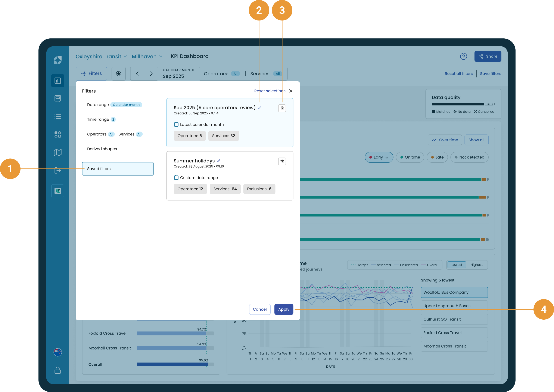Image resolution: width=554 pixels, height=392 pixels.
Task: Apply the selected saved filter
Action: 284,309
